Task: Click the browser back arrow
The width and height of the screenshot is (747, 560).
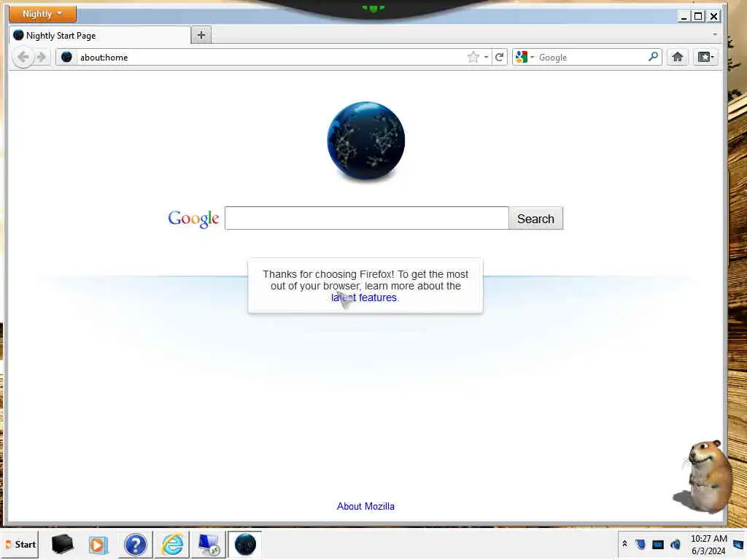Action: click(x=23, y=58)
